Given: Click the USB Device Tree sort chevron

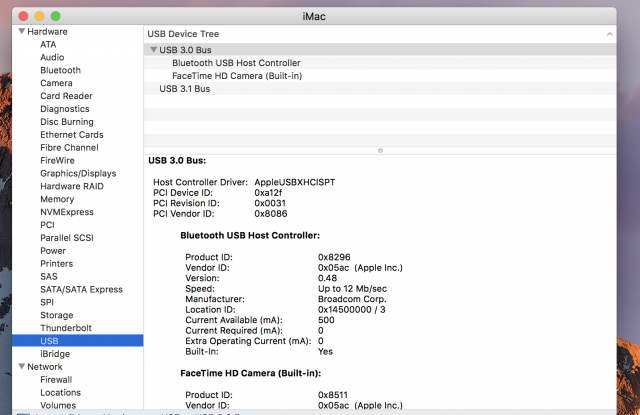Looking at the screenshot, I should (609, 34).
